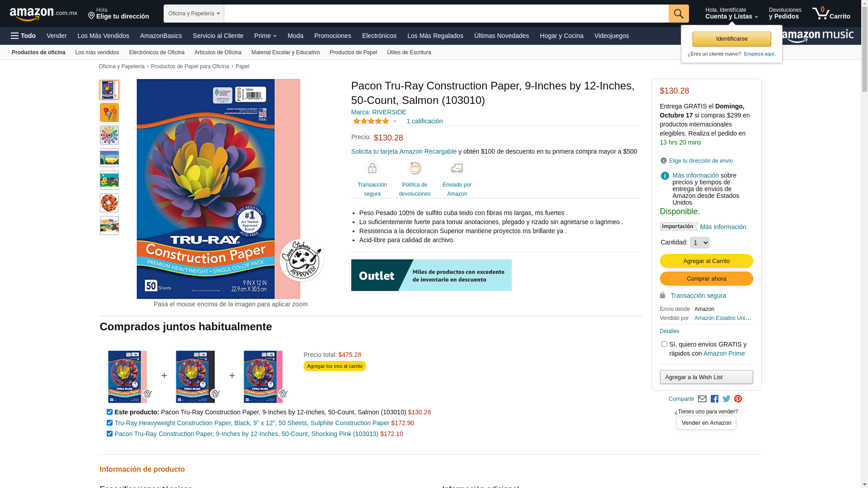Expand the Oficina y Papelería search category

click(194, 14)
